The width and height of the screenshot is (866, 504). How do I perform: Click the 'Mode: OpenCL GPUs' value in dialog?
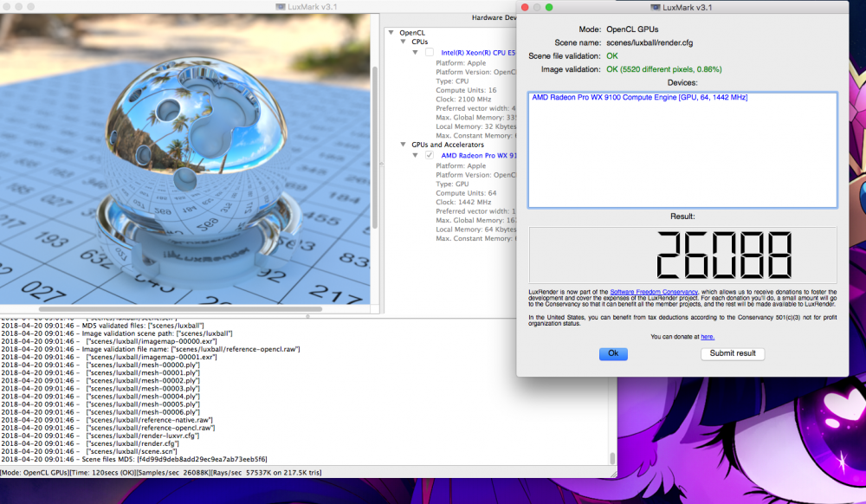(x=632, y=29)
